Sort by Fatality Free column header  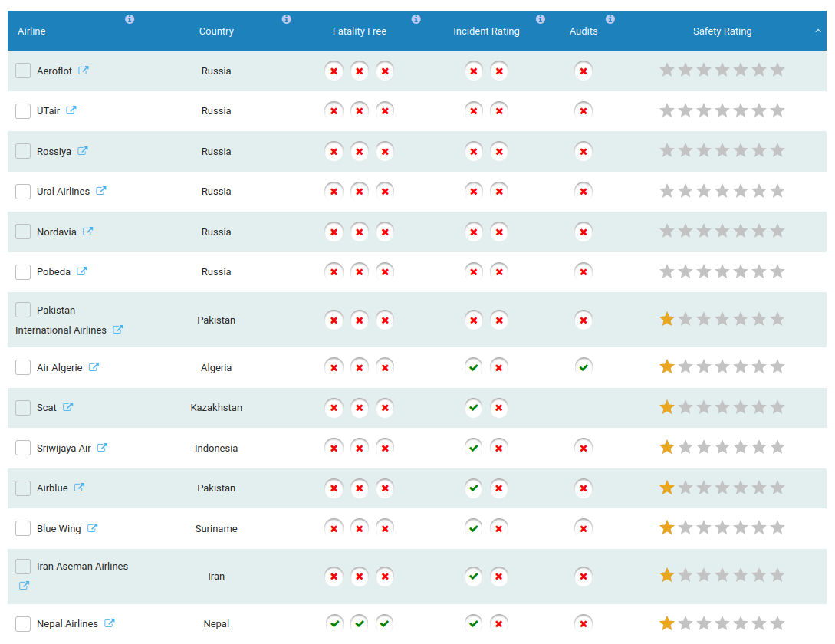coord(360,31)
